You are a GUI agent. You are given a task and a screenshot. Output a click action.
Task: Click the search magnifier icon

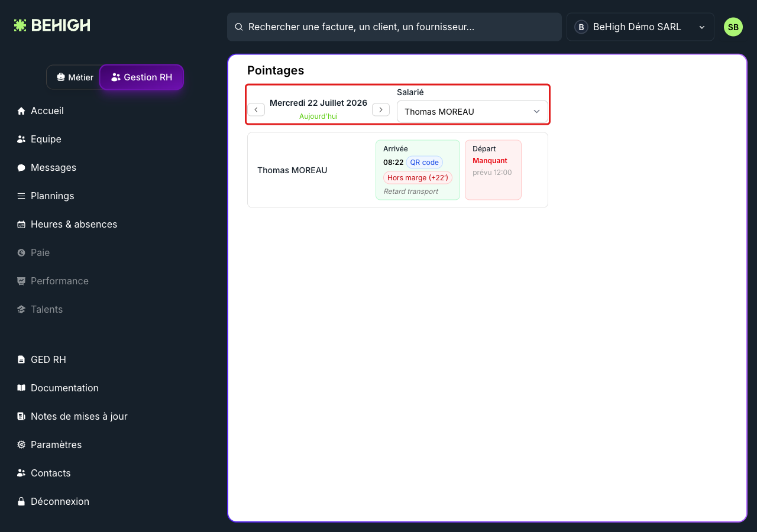click(239, 27)
